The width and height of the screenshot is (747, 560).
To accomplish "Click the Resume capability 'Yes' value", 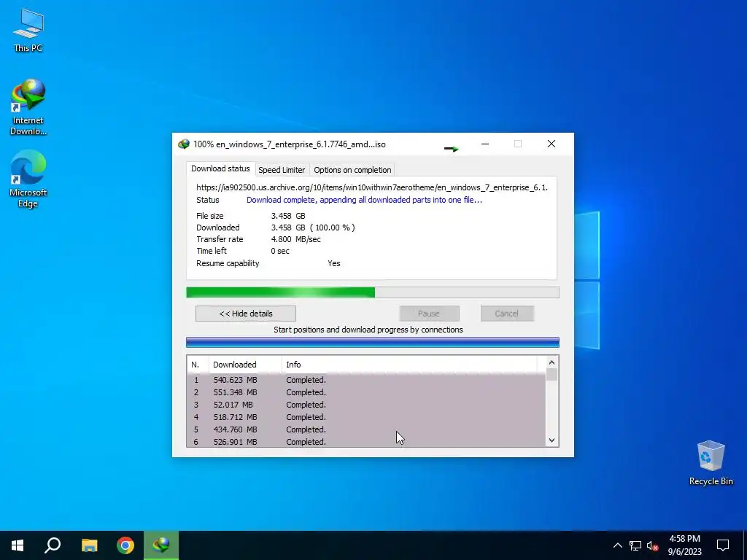I will 334,263.
